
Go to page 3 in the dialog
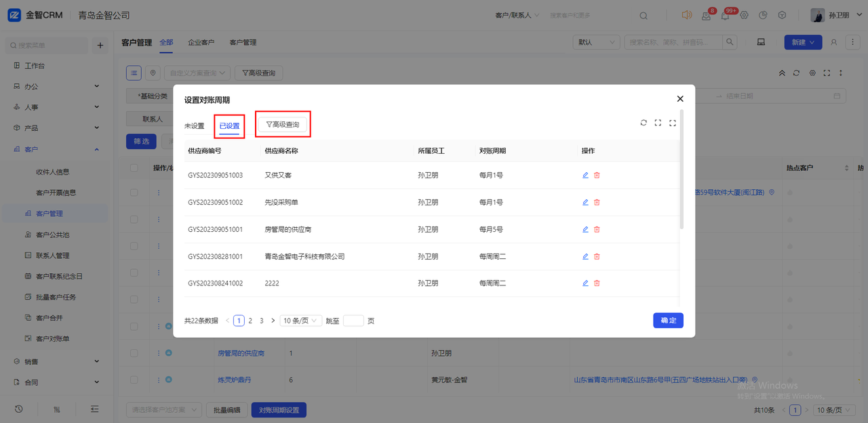262,321
